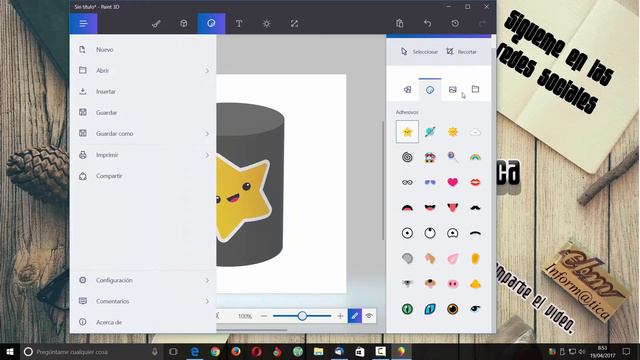640x360 pixels.
Task: Pick the tongue-out mouth sticker
Action: [453, 208]
